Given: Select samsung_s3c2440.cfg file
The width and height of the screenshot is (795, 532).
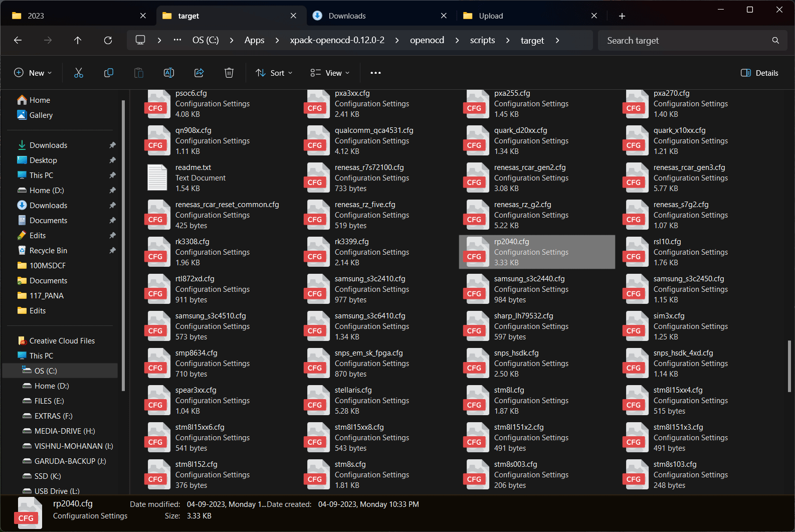Looking at the screenshot, I should (537, 289).
